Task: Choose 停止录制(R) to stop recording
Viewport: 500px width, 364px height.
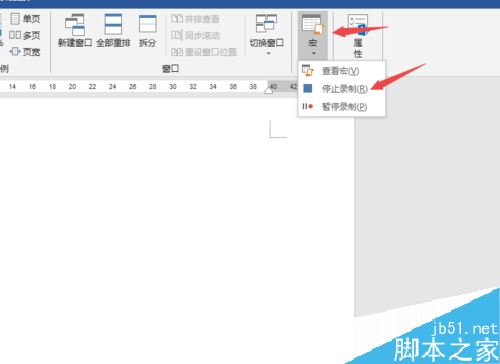Action: point(341,89)
